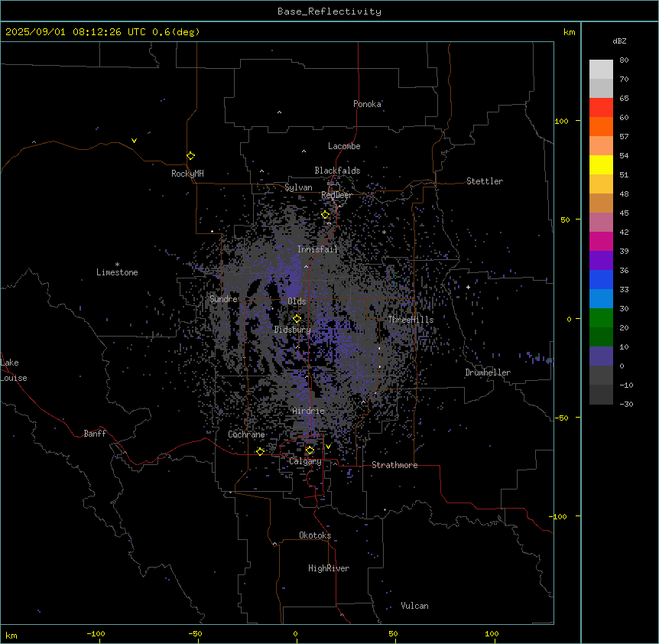
Task: Click the white asterisk above Limestone label
Action: tap(117, 265)
